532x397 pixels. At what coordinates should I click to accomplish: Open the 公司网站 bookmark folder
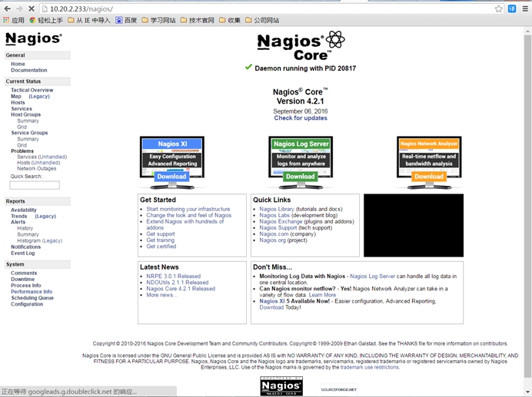point(262,20)
